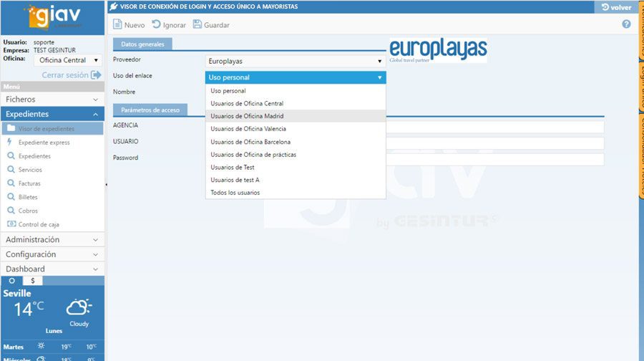Click into the USUARIO input field

point(495,143)
